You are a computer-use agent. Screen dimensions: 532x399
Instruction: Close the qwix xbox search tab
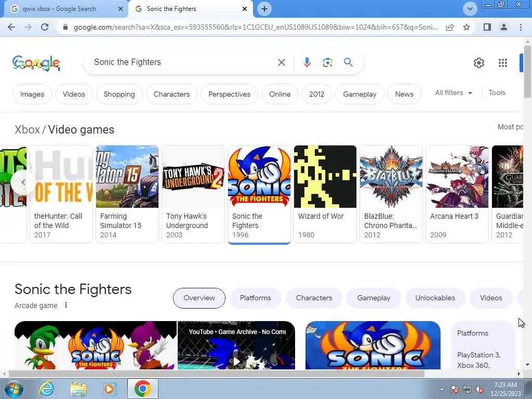pyautogui.click(x=121, y=9)
